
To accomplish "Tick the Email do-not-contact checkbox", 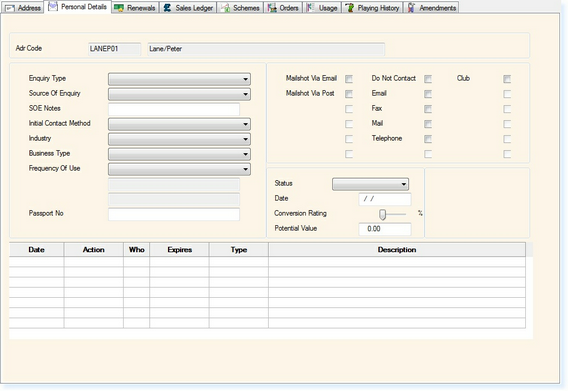I will [428, 94].
